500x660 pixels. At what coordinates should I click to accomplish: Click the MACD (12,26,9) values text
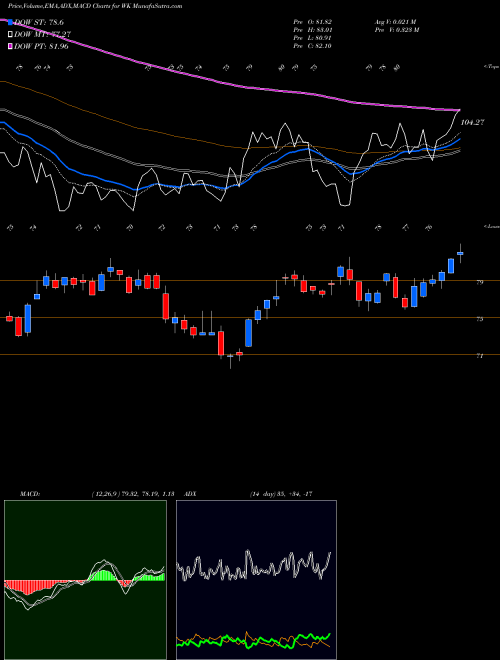pyautogui.click(x=132, y=494)
